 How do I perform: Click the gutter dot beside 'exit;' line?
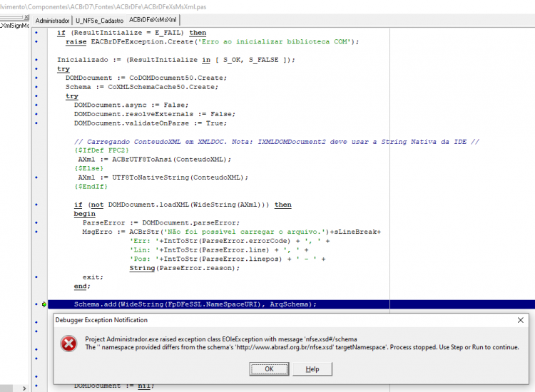pyautogui.click(x=36, y=277)
